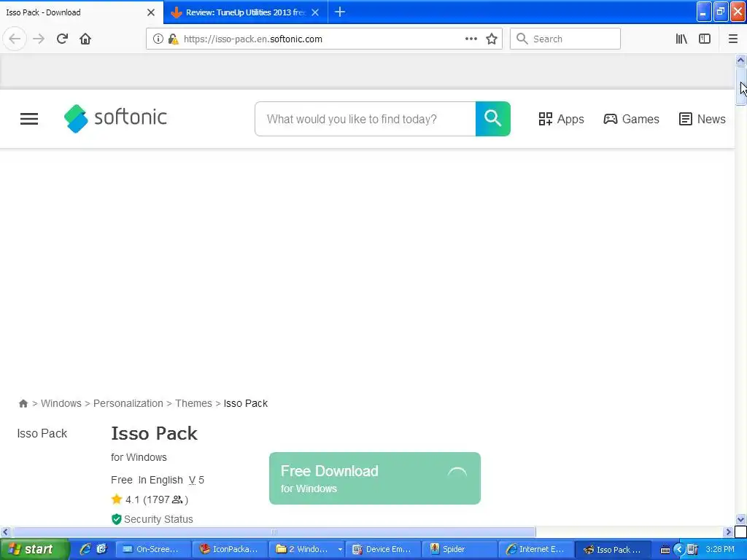Launch Internet Explorer from quick launch bar
The image size is (747, 560).
click(x=85, y=549)
